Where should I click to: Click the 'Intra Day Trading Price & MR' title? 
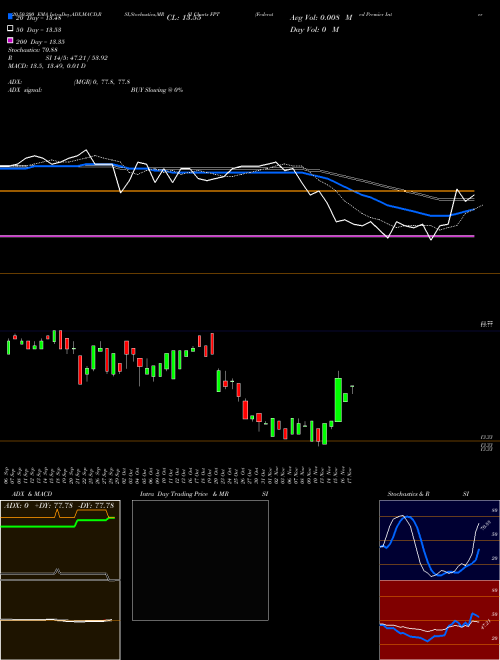(184, 494)
